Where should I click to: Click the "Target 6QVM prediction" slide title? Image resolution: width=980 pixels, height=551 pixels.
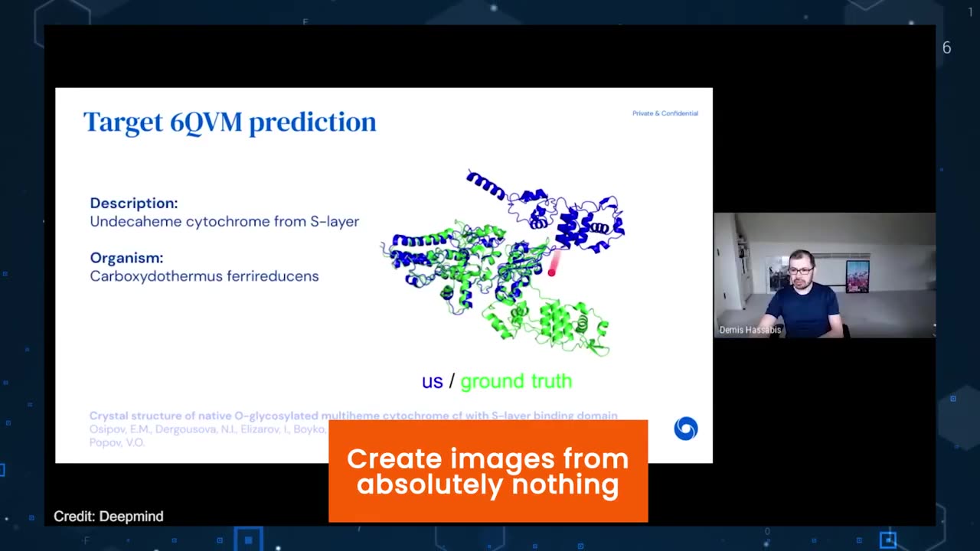[x=230, y=122]
